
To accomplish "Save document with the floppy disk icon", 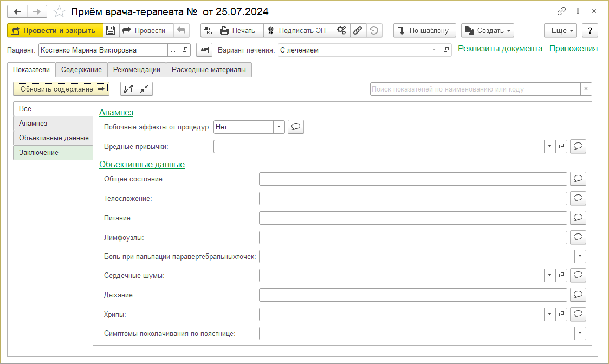I will (x=111, y=30).
